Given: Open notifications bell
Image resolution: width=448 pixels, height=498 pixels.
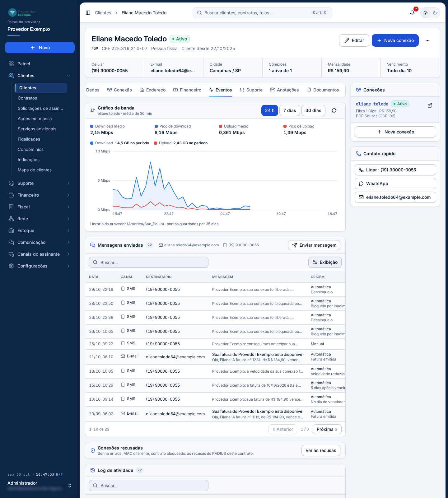Looking at the screenshot, I should click(412, 13).
